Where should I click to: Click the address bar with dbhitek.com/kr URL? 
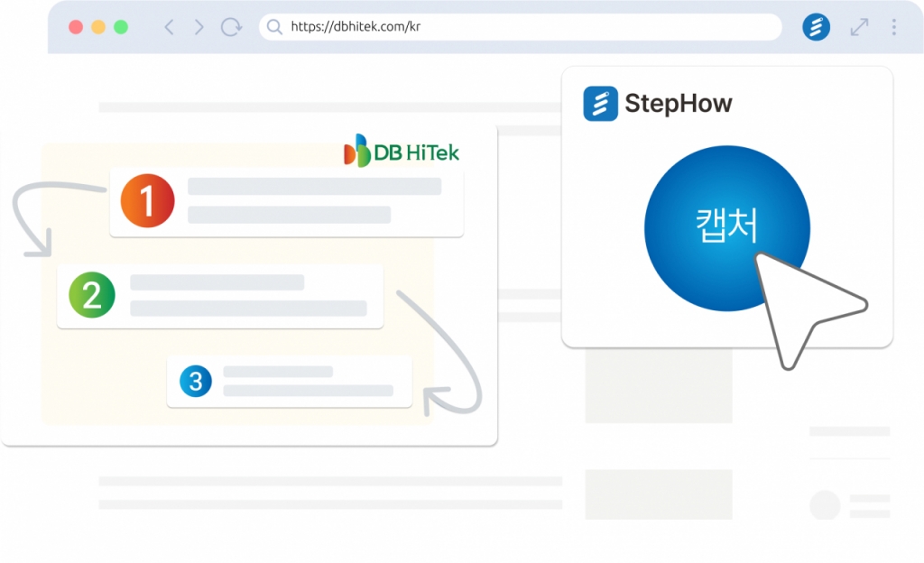521,27
